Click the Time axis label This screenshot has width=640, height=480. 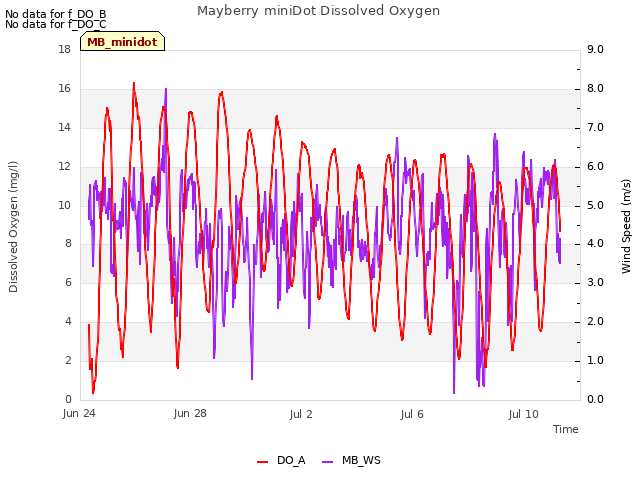566,429
